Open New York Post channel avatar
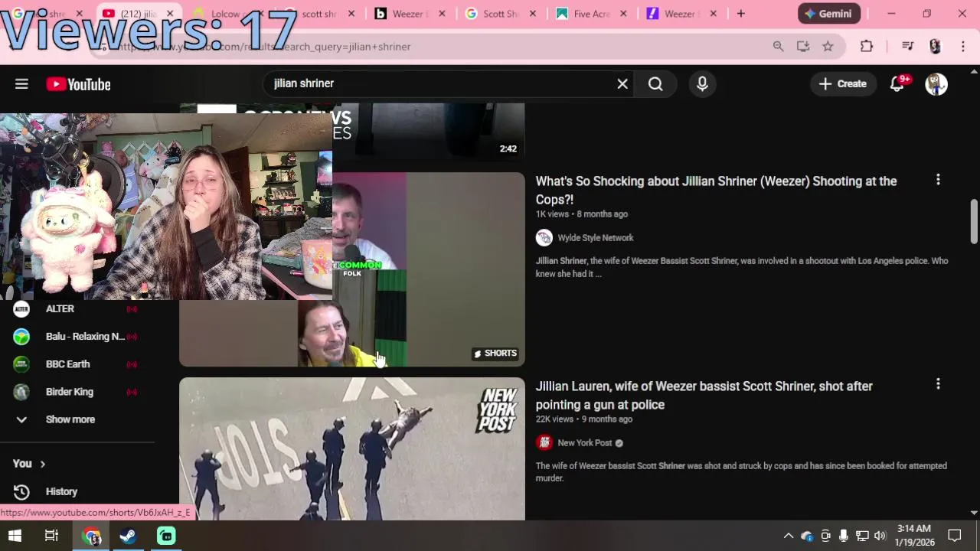The height and width of the screenshot is (551, 980). [544, 443]
